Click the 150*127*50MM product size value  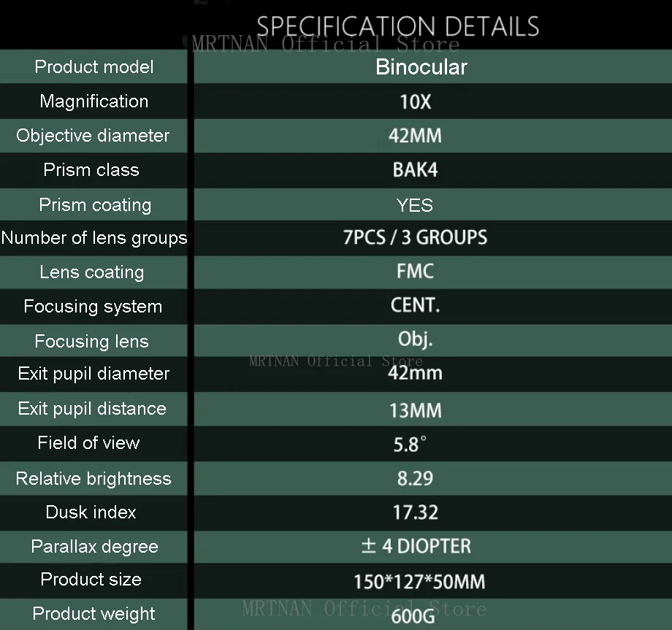(419, 582)
